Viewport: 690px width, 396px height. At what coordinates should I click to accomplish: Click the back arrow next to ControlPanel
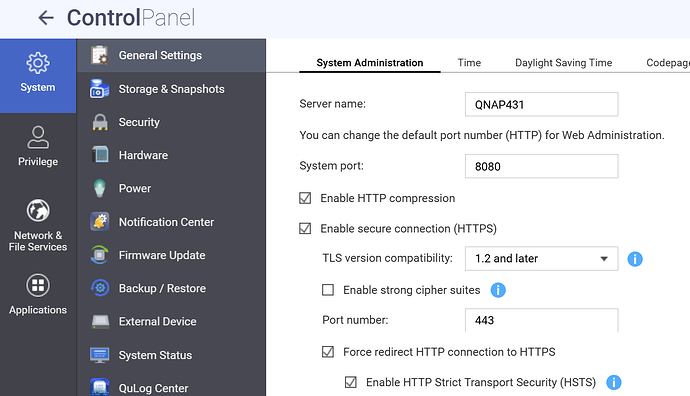(x=46, y=18)
